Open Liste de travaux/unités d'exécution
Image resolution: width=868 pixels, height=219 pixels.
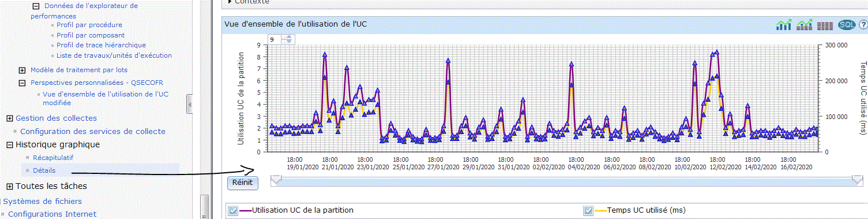(x=114, y=55)
